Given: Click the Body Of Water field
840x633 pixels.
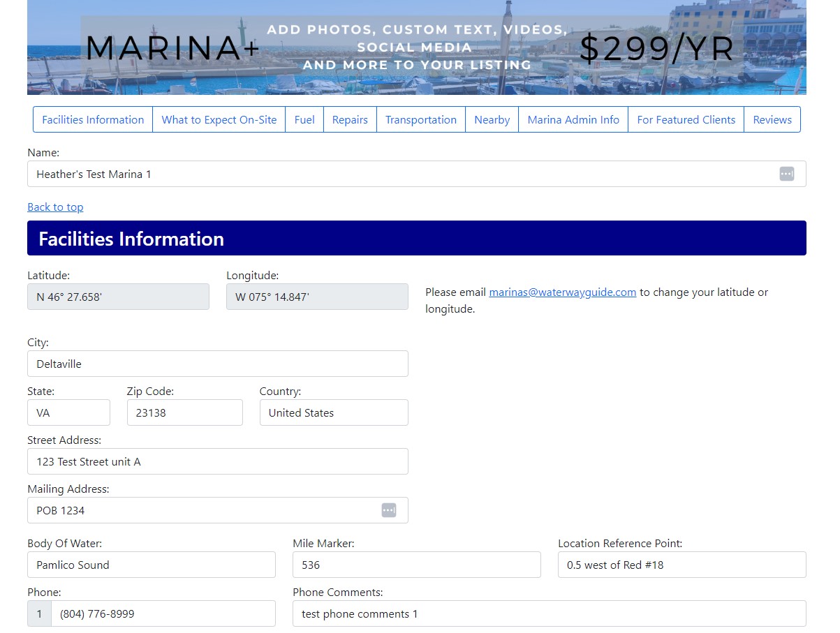Looking at the screenshot, I should pos(151,565).
